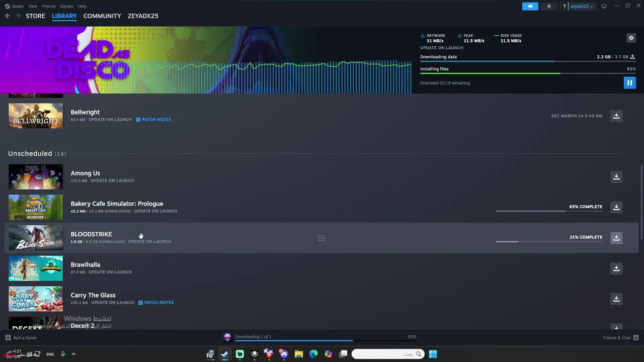
Task: Click the downloads list vertical scrollbar
Action: pyautogui.click(x=641, y=201)
